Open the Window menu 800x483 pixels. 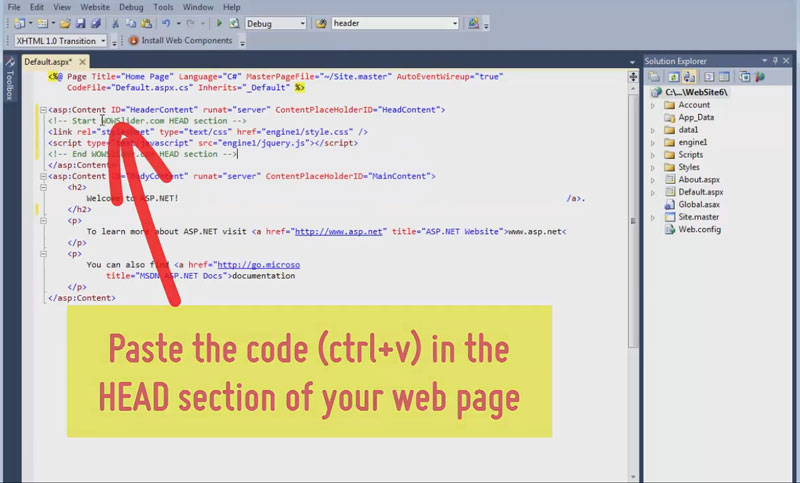198,7
